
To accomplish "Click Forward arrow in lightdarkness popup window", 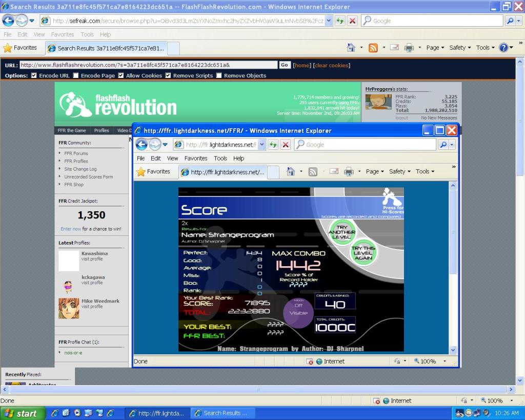I will 155,145.
